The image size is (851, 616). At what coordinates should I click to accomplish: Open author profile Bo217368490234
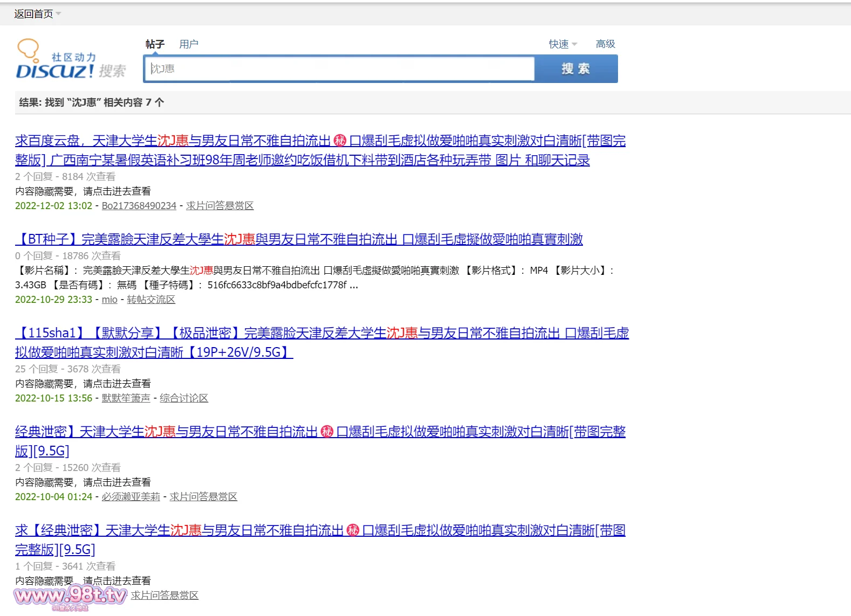[139, 206]
